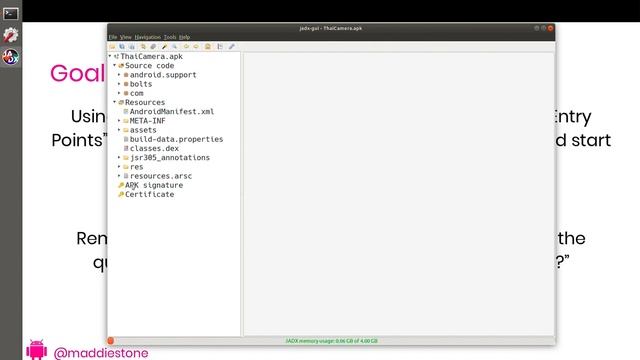Expand the META-INF folder arrow

[x=119, y=121]
